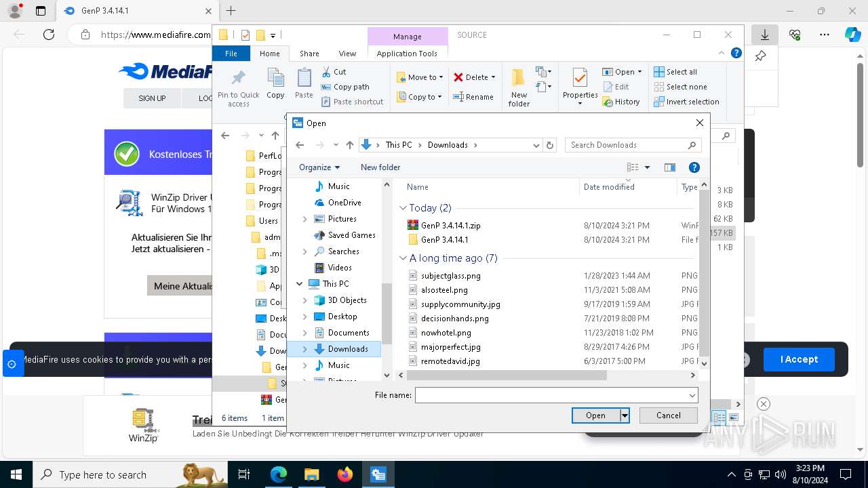868x488 pixels.
Task: Select Desktop in navigation tree
Action: point(342,317)
